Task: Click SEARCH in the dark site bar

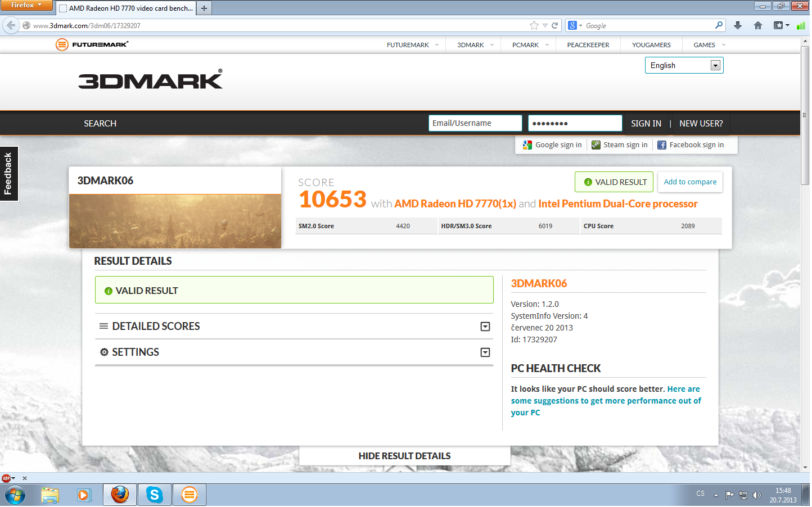Action: 100,124
